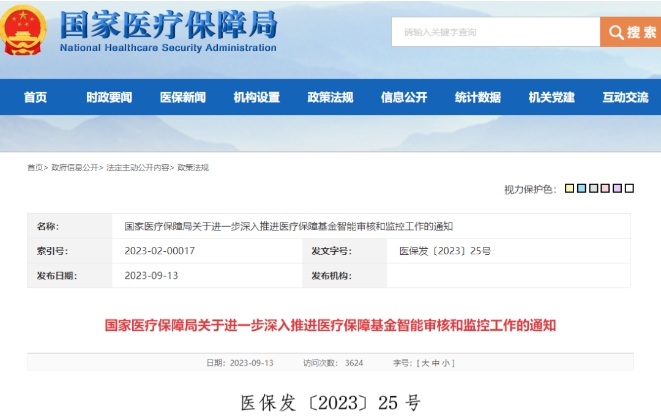The width and height of the screenshot is (661, 420).
Task: Click the table value 医保发〔2023〕25号
Action: click(445, 251)
